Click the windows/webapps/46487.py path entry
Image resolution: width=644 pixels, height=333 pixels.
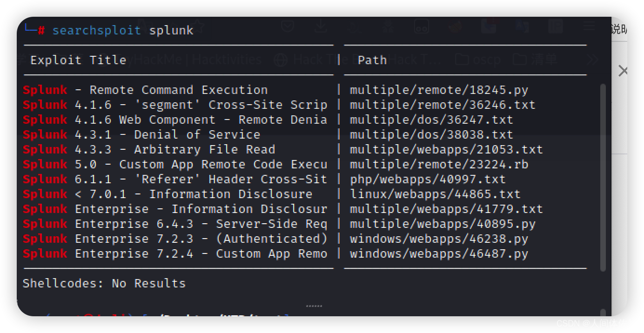439,253
